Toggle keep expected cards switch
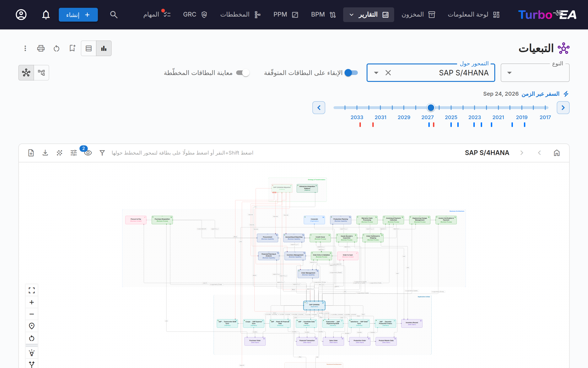Image resolution: width=588 pixels, height=368 pixels. click(x=351, y=72)
